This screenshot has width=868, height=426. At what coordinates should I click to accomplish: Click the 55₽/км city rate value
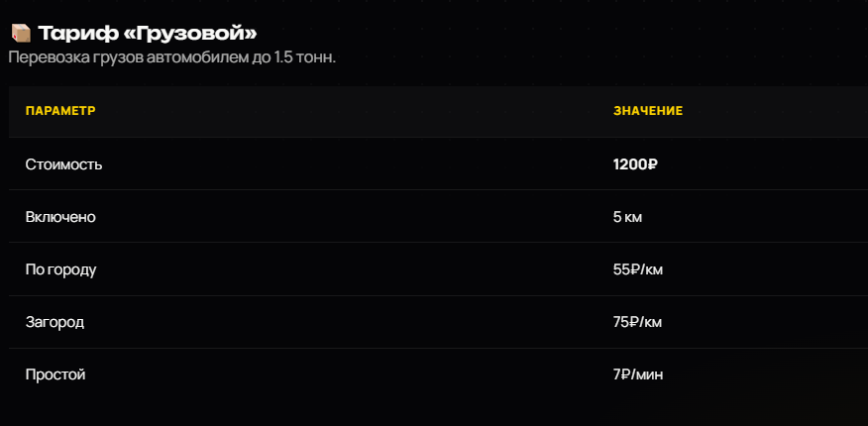638,270
